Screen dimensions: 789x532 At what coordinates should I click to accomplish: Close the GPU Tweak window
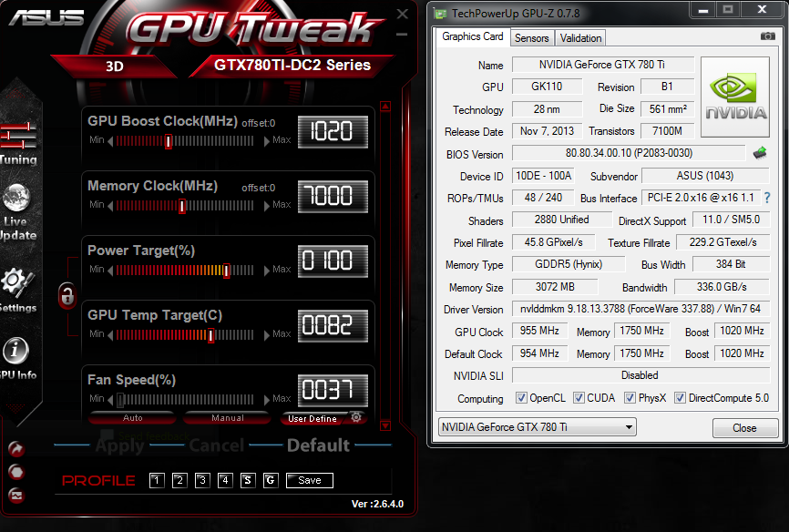click(402, 14)
